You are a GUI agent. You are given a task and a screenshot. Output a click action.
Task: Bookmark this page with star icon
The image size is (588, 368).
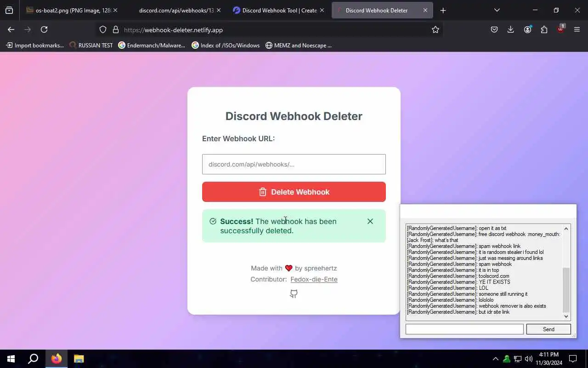[435, 29]
